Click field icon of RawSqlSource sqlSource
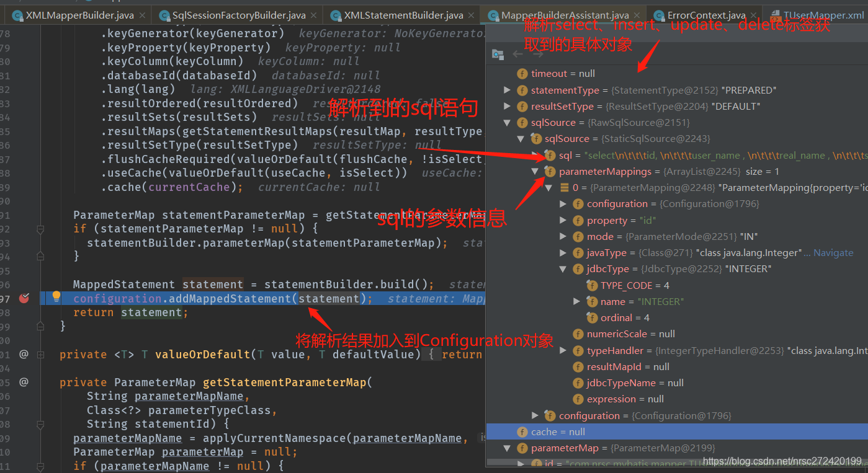 522,122
